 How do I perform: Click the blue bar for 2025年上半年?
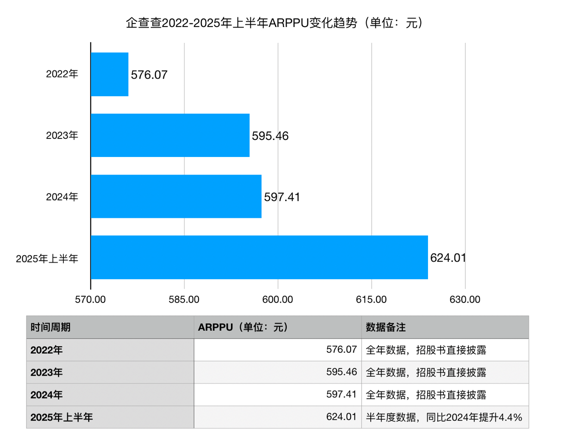click(x=259, y=257)
